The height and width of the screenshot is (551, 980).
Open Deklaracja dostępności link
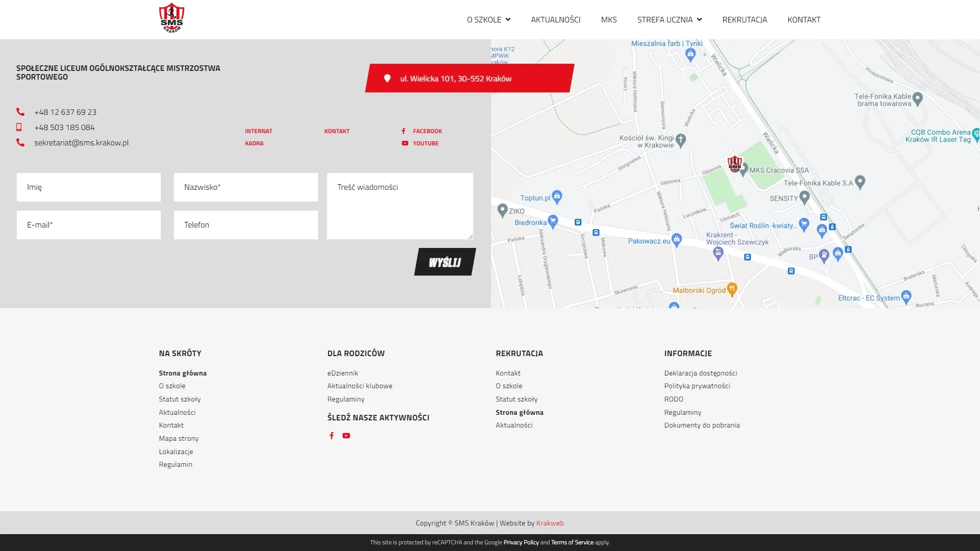700,373
